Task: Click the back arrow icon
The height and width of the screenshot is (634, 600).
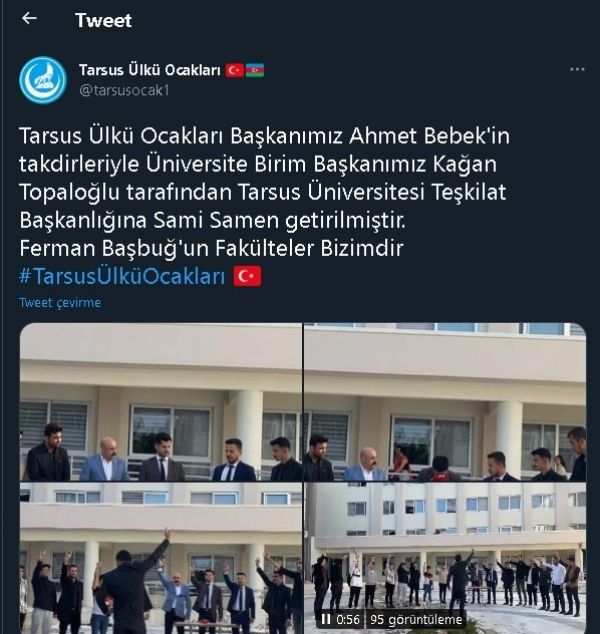Action: [29, 18]
